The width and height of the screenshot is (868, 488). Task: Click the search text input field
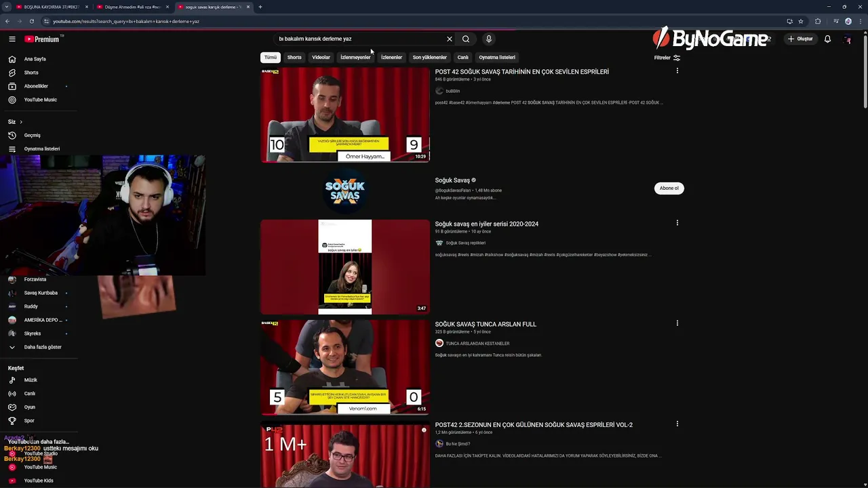[359, 39]
